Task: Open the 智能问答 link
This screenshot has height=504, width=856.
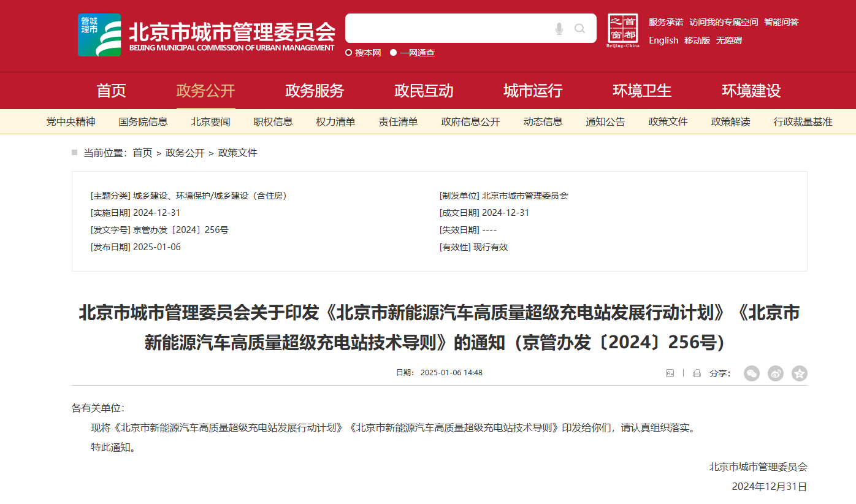Action: (x=781, y=22)
